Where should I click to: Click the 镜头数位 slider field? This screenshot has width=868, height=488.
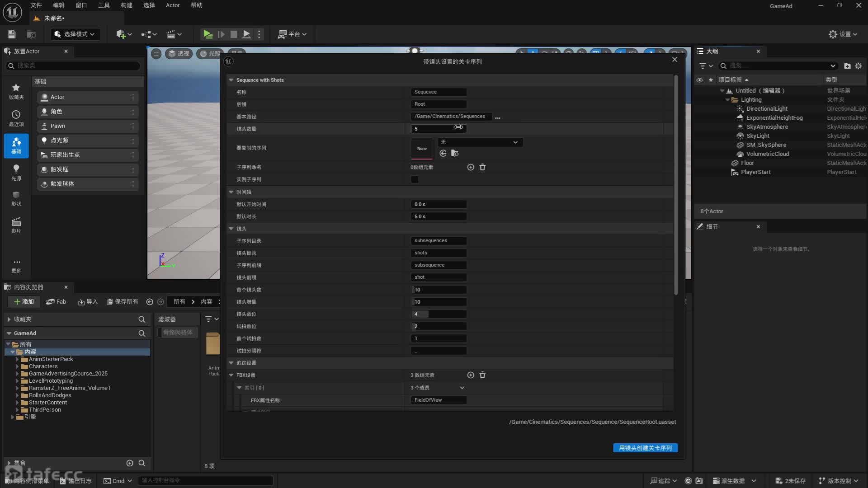(439, 314)
